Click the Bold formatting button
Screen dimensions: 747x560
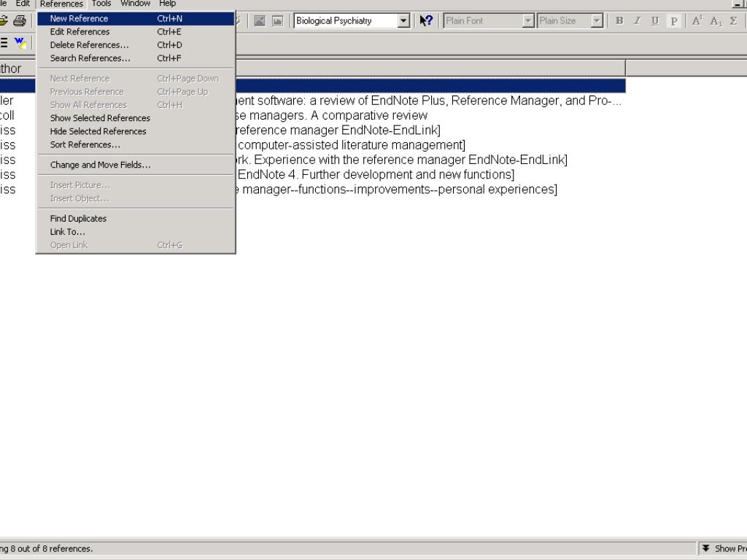click(619, 20)
